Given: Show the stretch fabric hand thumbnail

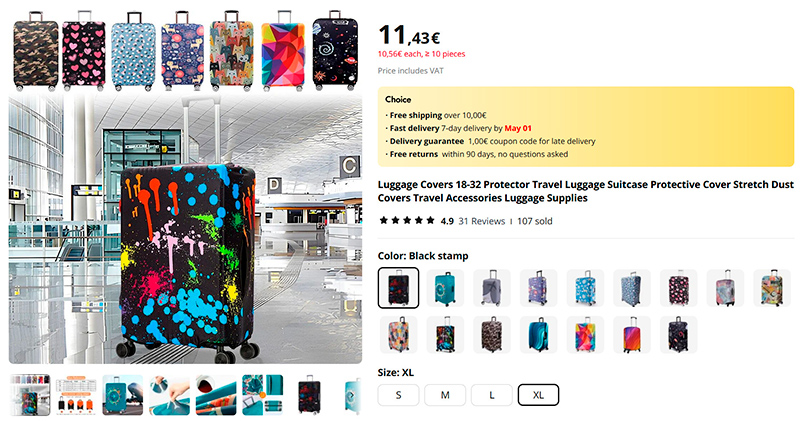Looking at the screenshot, I should 170,395.
